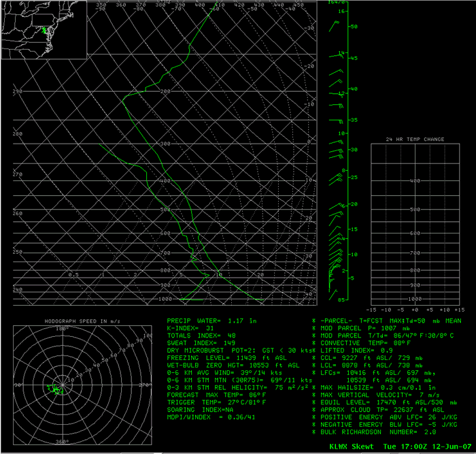The width and height of the screenshot is (476, 454).
Task: Click the '+0' label under the temp change chart
Action: coord(415,310)
